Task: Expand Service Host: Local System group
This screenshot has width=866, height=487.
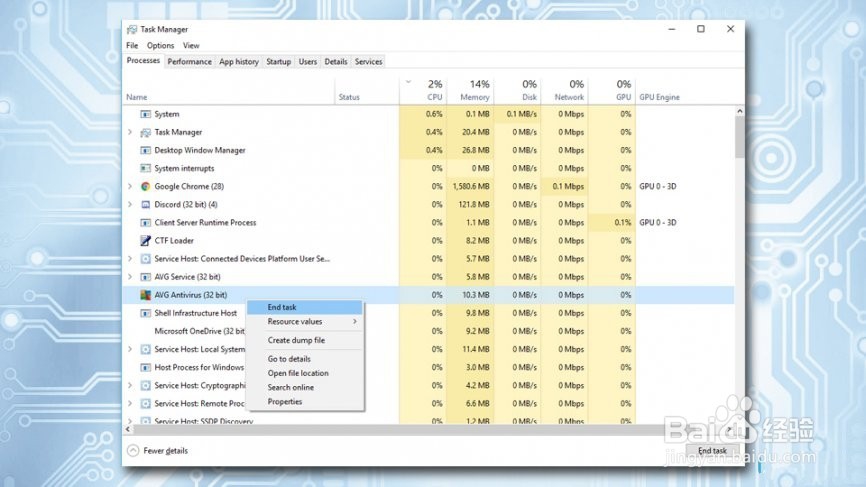Action: click(130, 350)
